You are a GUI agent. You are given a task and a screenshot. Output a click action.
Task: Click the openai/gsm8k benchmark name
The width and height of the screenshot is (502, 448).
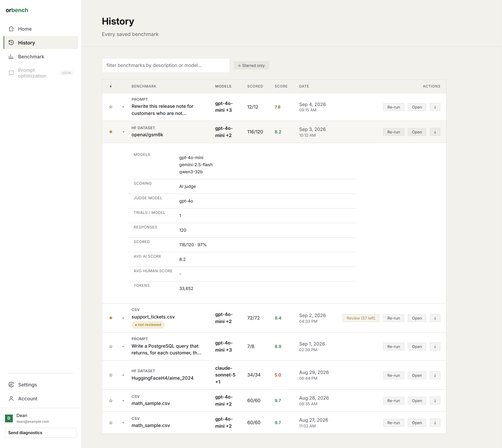(147, 135)
